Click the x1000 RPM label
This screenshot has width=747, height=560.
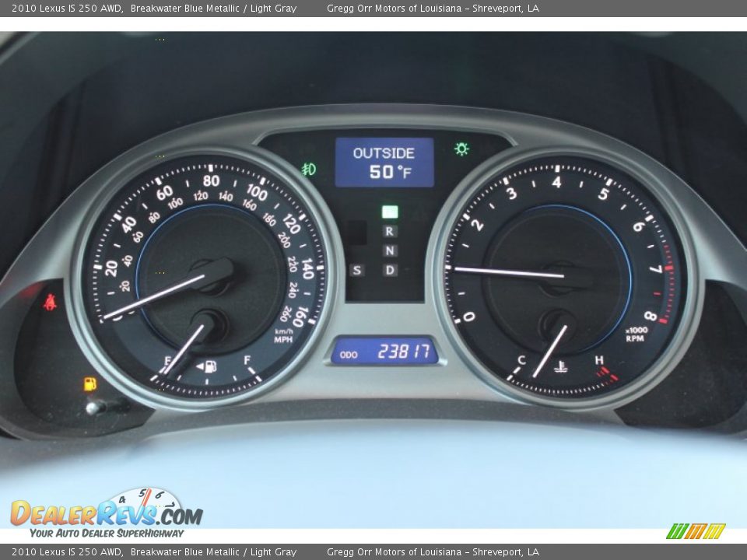(x=637, y=334)
